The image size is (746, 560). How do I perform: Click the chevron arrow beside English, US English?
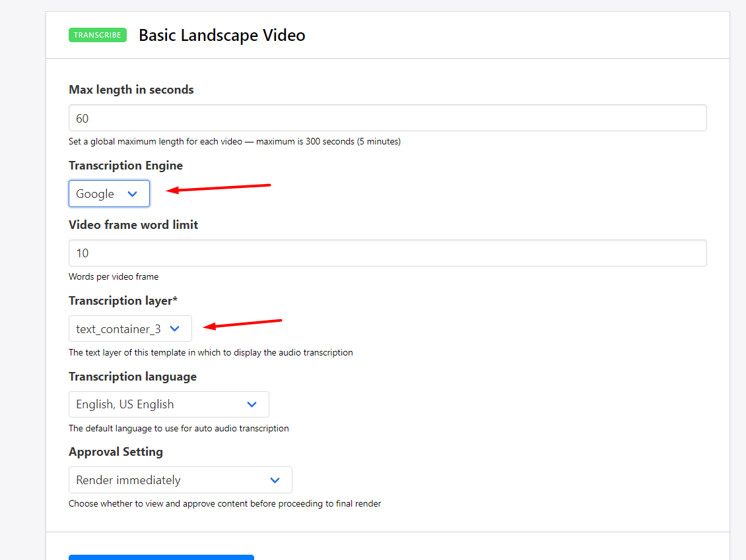(252, 404)
